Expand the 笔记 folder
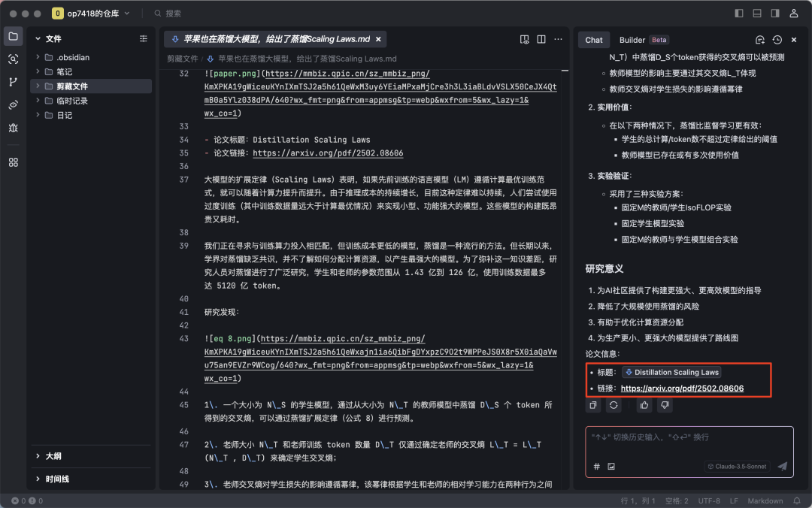The image size is (812, 508). pos(64,72)
